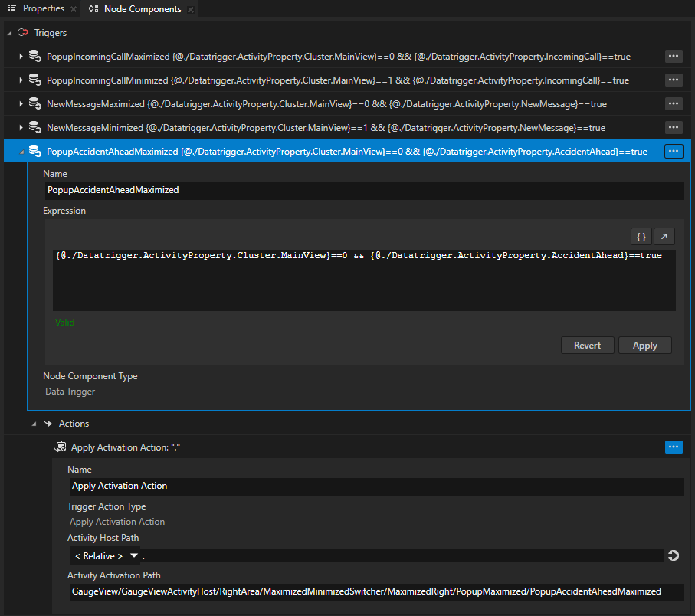Click the data trigger icon beside NewMessageMinimized

[35, 127]
